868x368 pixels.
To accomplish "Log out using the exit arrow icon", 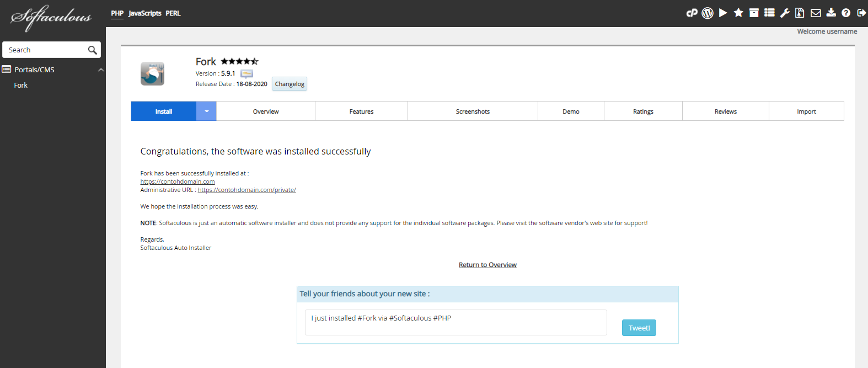I will (x=861, y=13).
